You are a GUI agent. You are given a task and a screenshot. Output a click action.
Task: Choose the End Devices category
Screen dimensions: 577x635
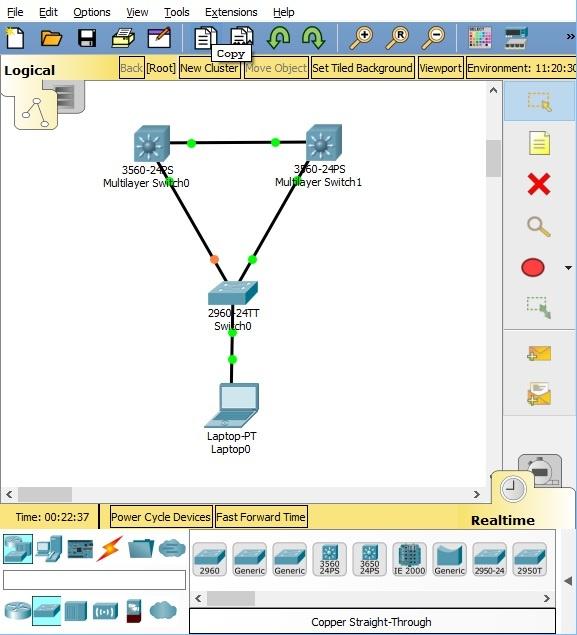tap(49, 548)
